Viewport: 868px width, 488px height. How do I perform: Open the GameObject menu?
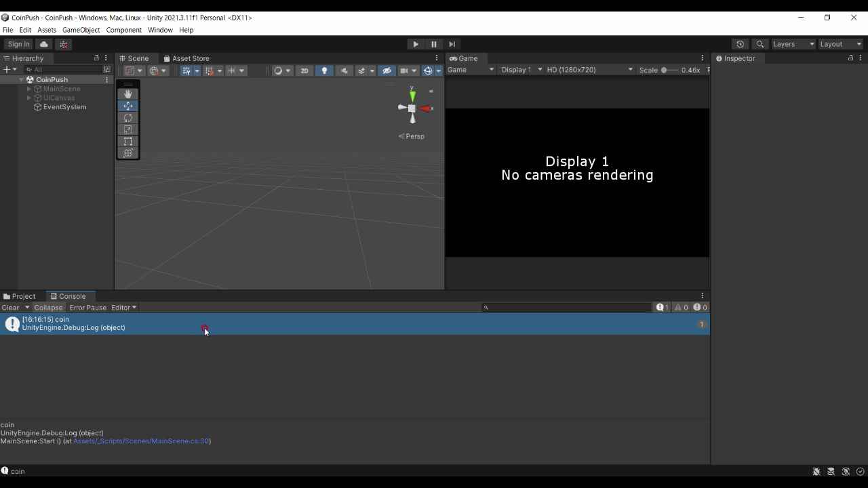[81, 30]
